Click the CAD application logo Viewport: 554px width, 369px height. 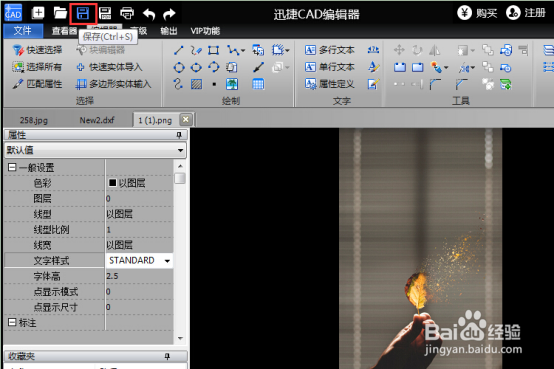[13, 13]
